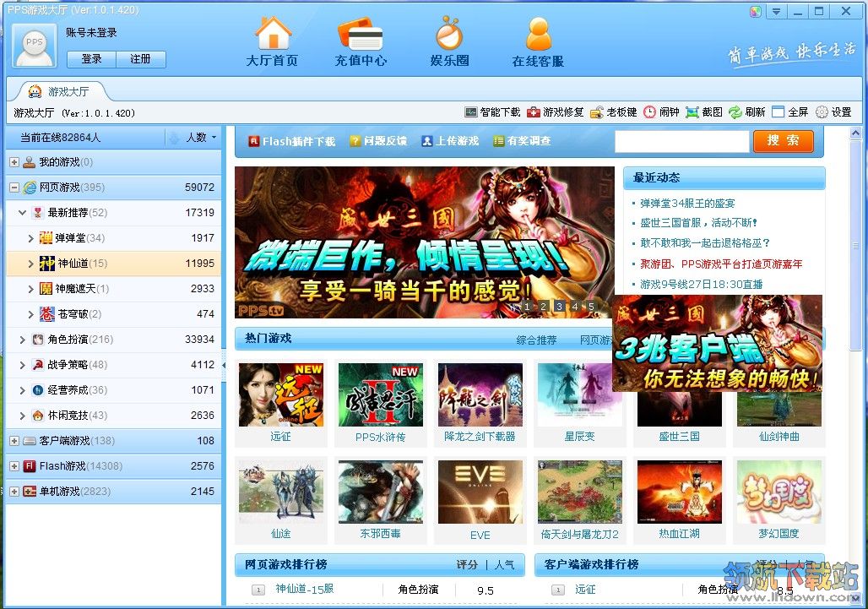This screenshot has height=609, width=868.
Task: Open the title bar dropdown menu arrow
Action: [776, 11]
